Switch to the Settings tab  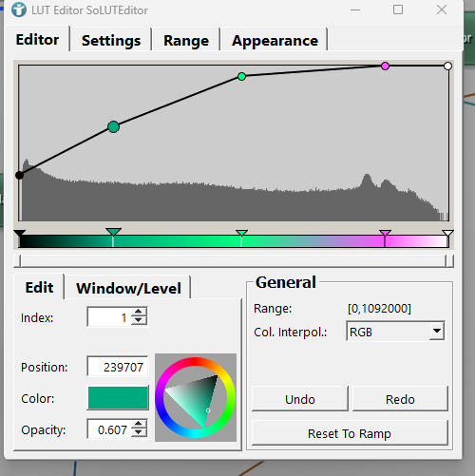point(111,40)
